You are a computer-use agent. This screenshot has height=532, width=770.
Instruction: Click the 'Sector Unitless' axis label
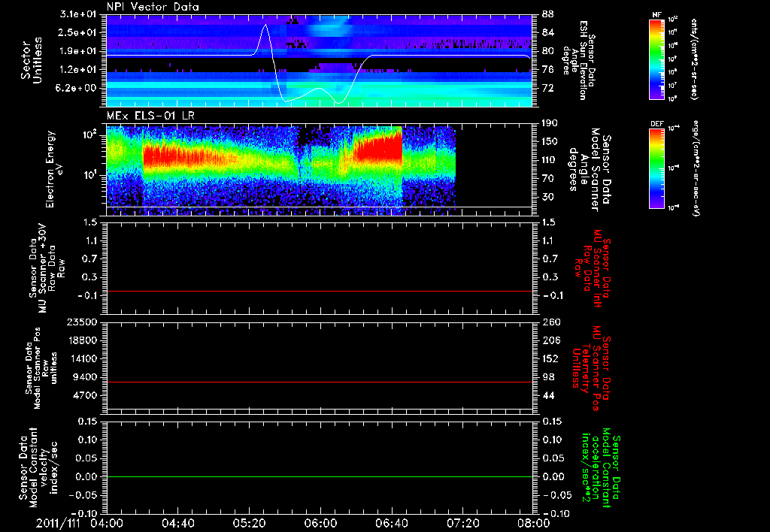point(32,60)
